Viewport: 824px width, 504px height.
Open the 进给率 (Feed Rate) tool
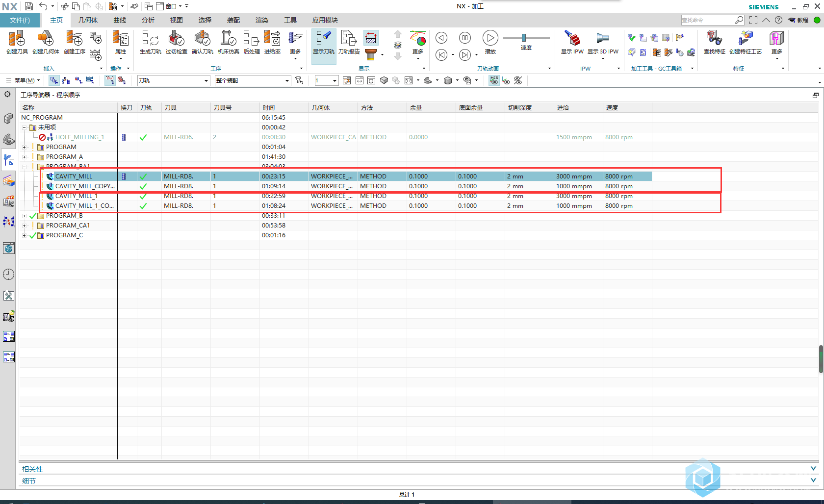[x=272, y=42]
